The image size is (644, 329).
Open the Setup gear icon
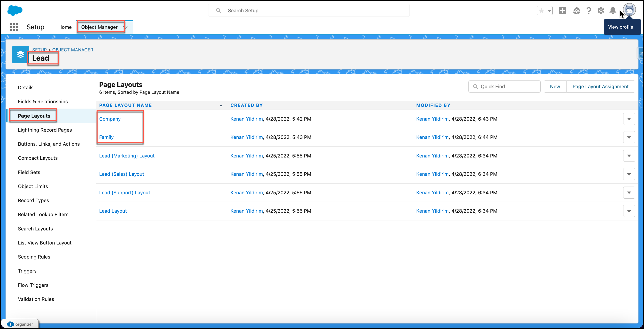click(601, 11)
